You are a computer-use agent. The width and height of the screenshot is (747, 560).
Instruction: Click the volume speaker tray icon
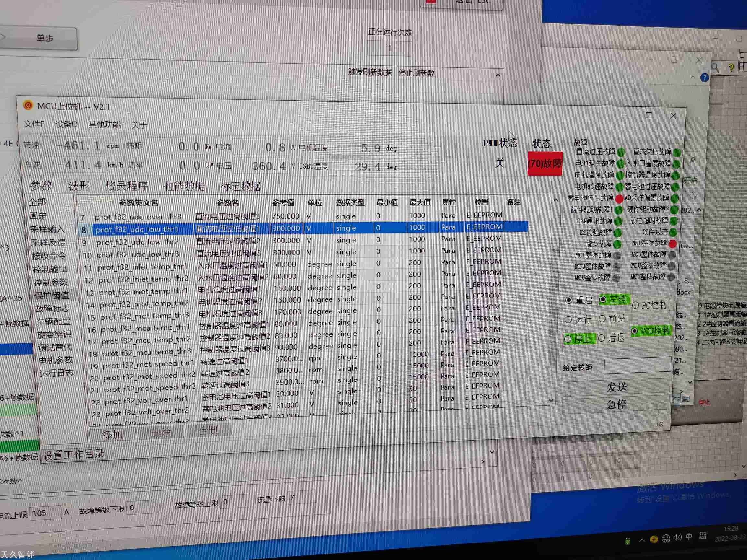[677, 537]
